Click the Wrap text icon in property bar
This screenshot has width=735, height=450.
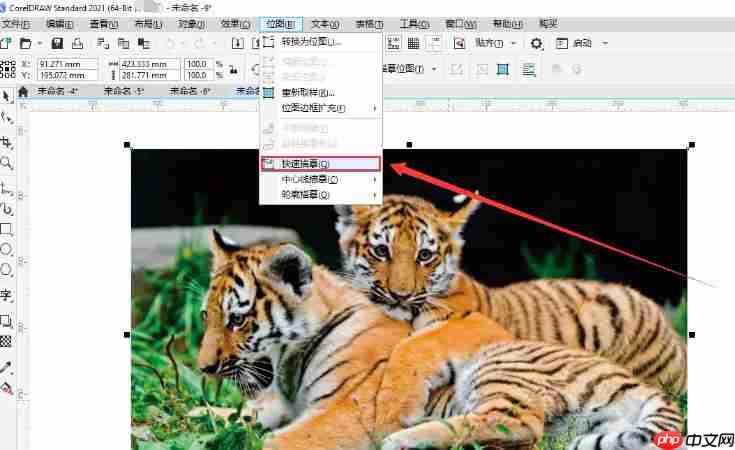(529, 70)
